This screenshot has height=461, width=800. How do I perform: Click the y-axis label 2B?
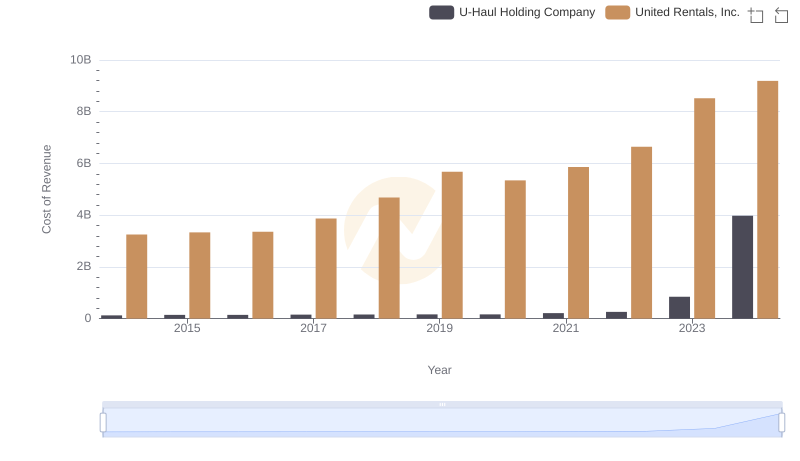point(84,266)
